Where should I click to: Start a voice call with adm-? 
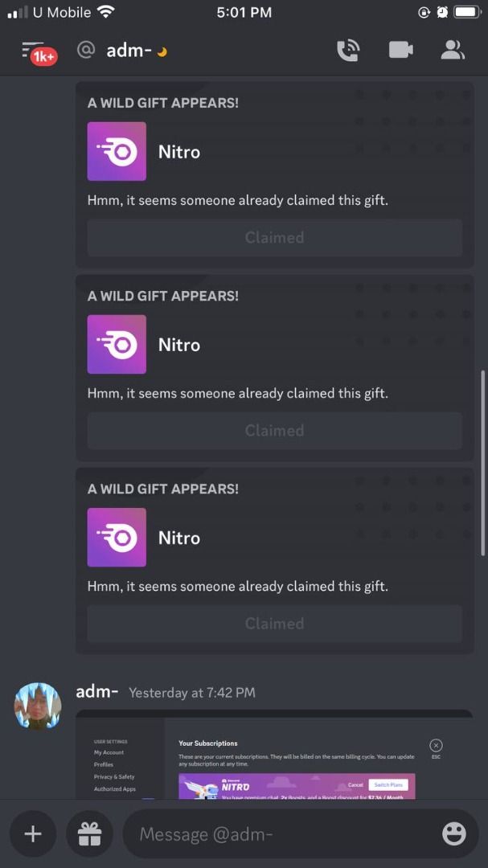point(348,51)
